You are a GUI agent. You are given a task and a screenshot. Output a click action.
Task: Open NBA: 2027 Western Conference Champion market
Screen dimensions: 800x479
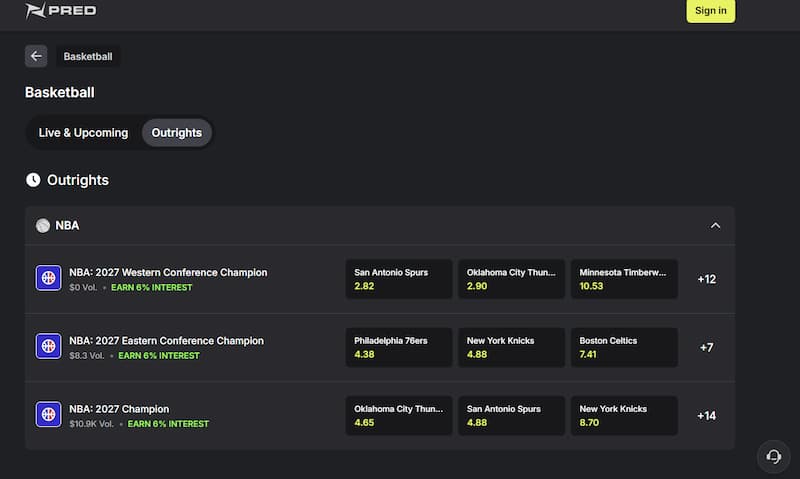168,272
